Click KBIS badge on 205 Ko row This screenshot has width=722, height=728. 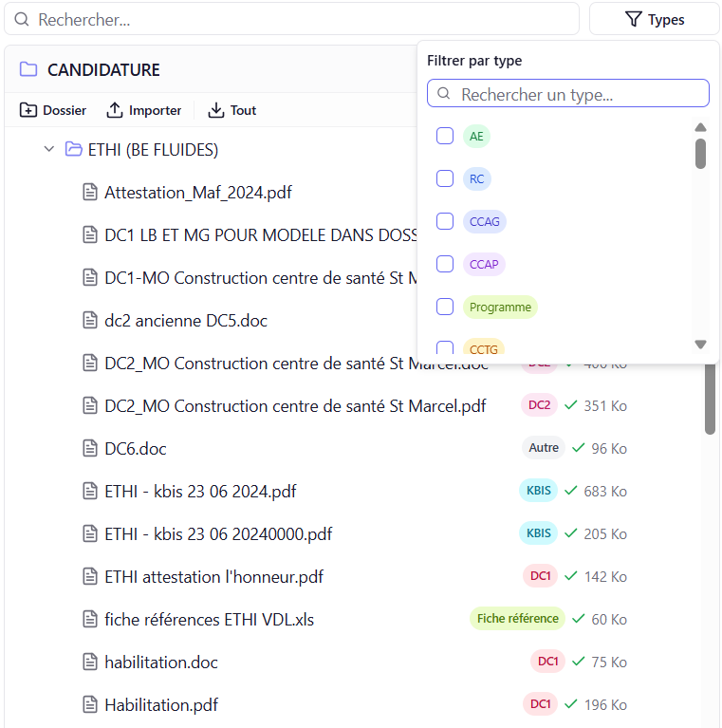pyautogui.click(x=538, y=533)
